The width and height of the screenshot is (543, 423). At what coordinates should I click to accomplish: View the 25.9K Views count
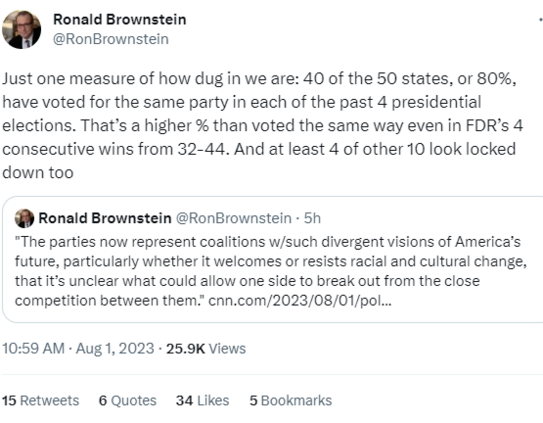coord(206,349)
